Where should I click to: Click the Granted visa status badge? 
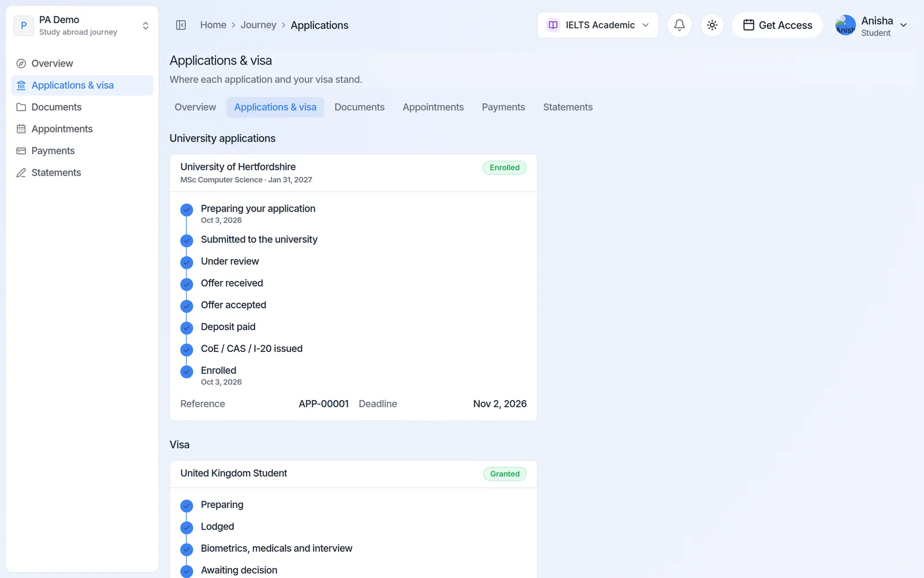[505, 474]
